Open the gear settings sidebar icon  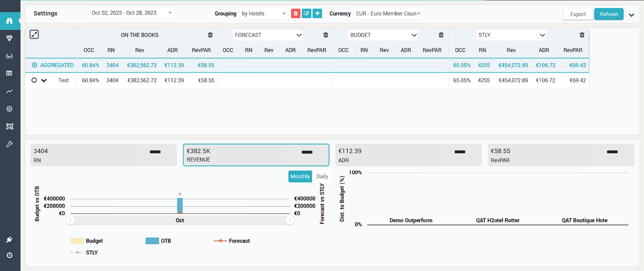pyautogui.click(x=9, y=109)
